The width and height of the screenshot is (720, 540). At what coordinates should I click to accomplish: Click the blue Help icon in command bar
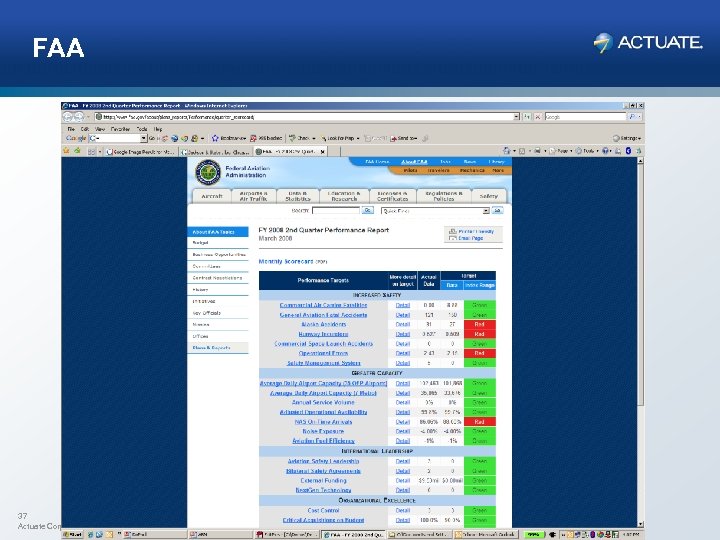coord(606,151)
